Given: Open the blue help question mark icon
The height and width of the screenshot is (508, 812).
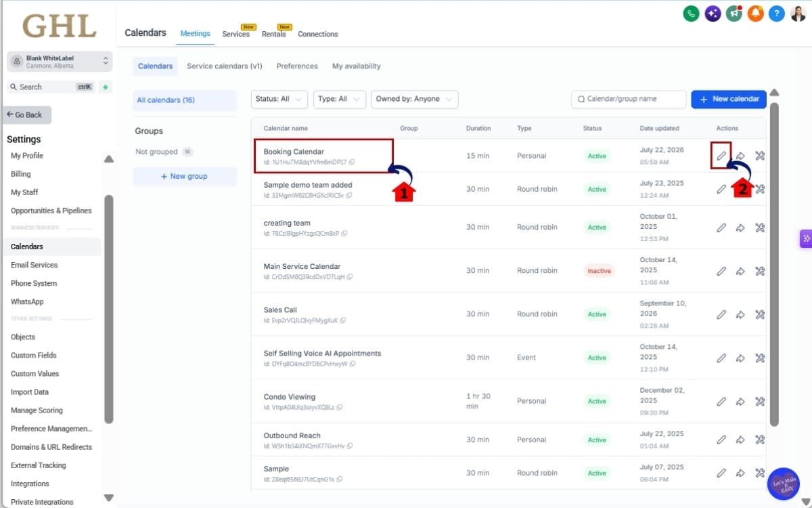Looking at the screenshot, I should (777, 13).
